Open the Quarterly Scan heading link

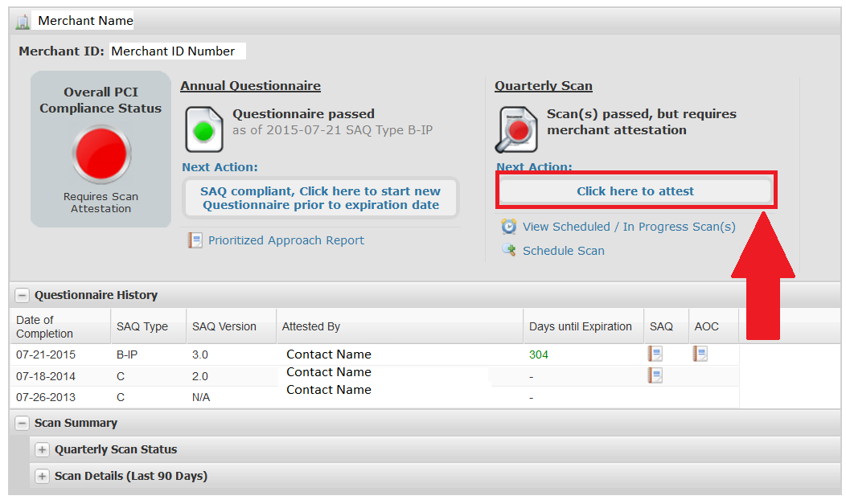544,86
